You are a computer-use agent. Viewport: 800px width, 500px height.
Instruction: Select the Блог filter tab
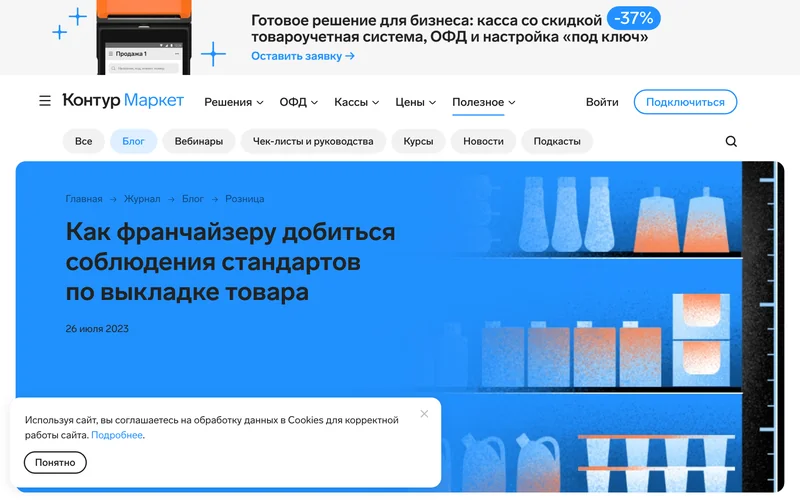133,141
